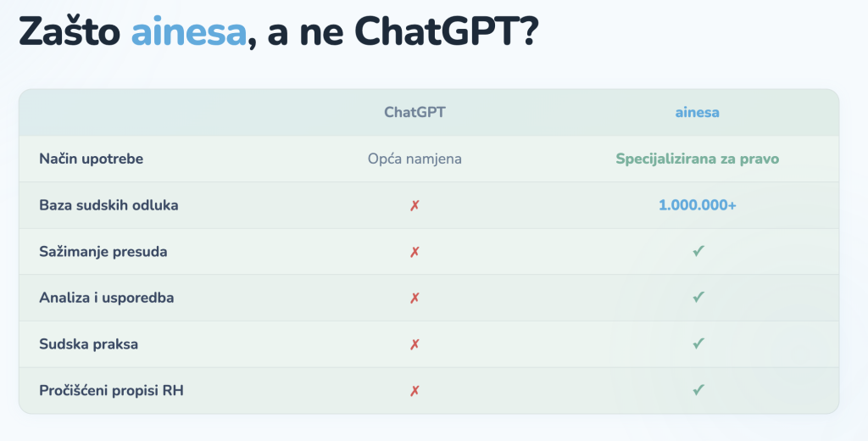Click the 1.000.000+ value
The width and height of the screenshot is (868, 441).
click(x=697, y=205)
